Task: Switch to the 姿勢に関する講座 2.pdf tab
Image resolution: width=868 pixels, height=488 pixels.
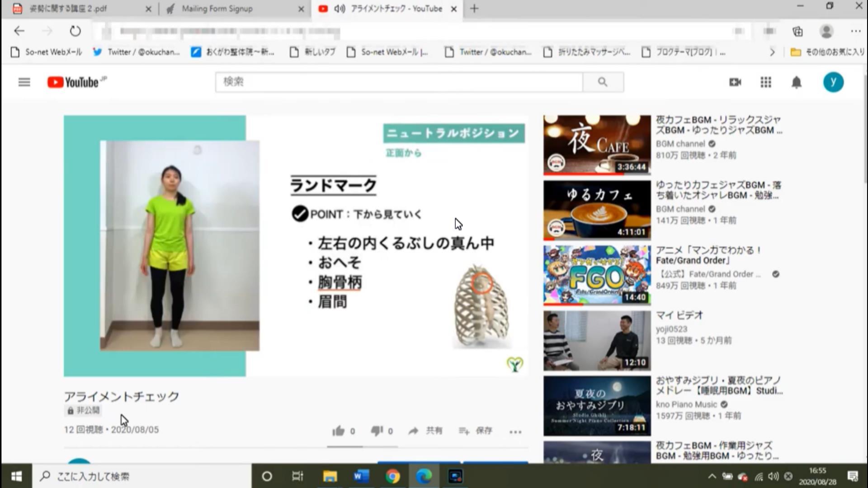Action: coord(68,9)
